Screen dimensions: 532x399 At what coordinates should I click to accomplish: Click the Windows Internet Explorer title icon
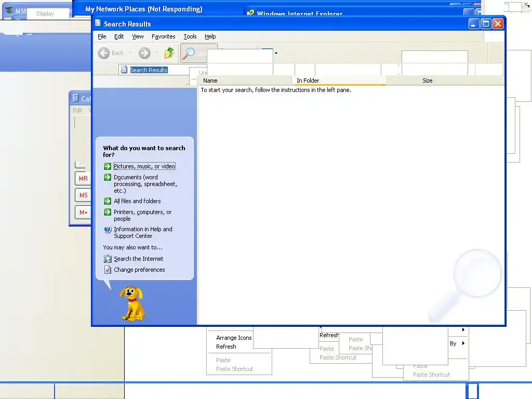250,14
